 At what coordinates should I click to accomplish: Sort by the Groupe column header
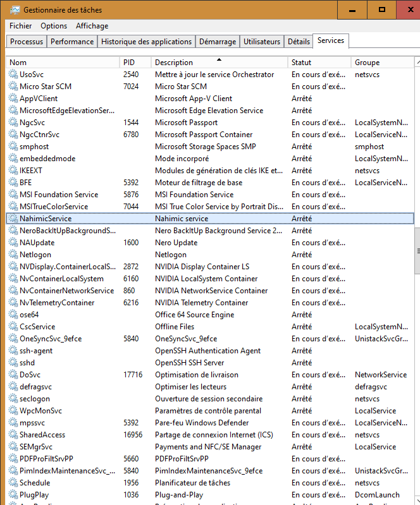382,62
